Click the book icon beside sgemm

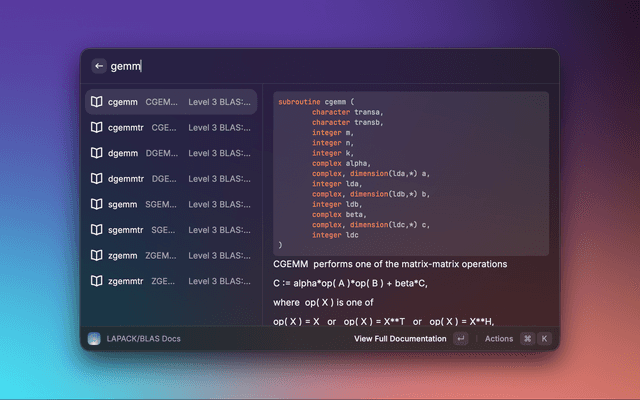(x=97, y=205)
